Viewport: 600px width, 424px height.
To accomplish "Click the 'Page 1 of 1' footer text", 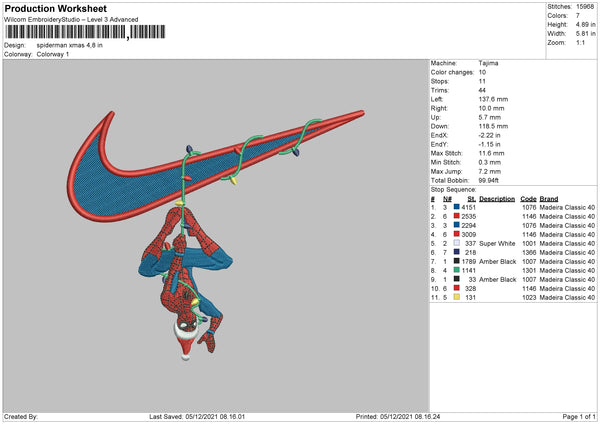I will (579, 417).
